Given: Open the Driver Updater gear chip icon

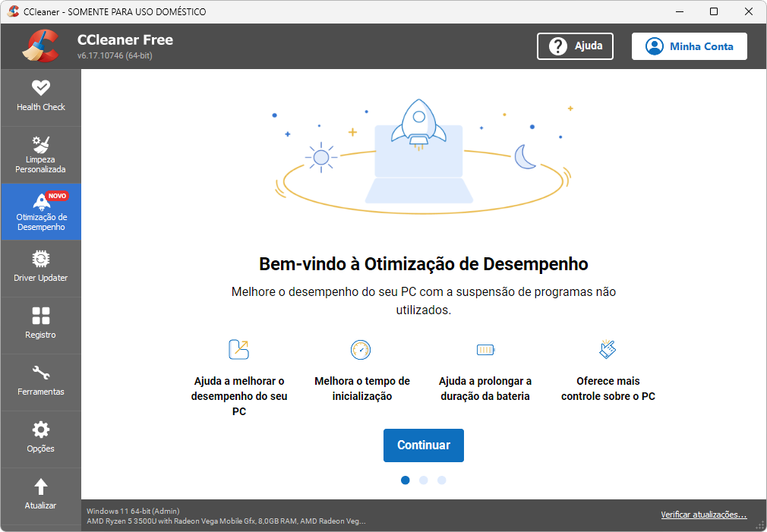Looking at the screenshot, I should click(x=40, y=259).
